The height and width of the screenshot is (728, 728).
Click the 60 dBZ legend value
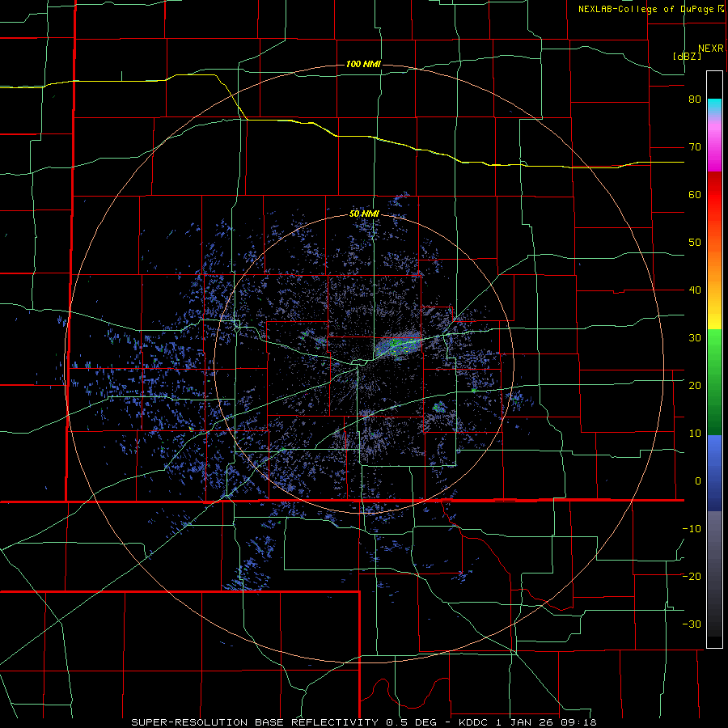(695, 194)
